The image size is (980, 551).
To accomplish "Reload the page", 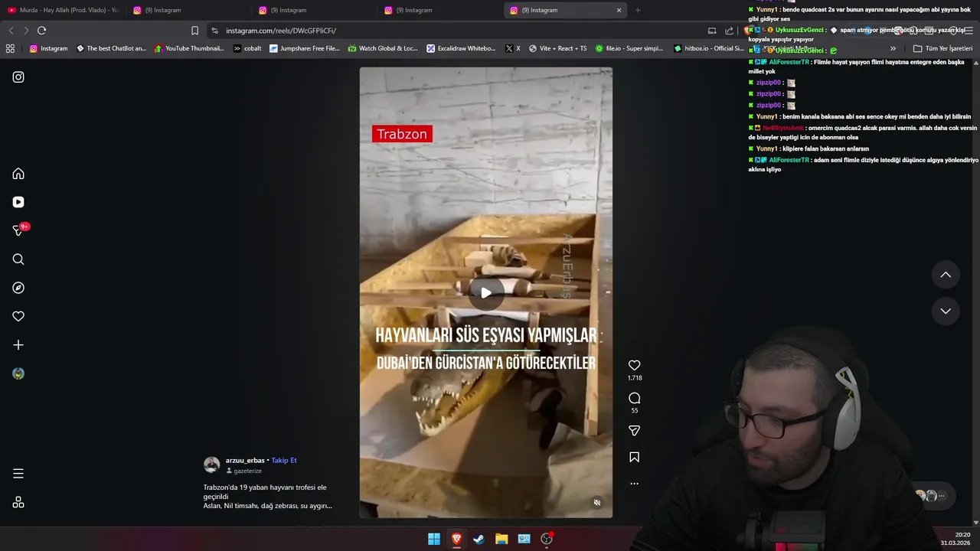I will [41, 31].
